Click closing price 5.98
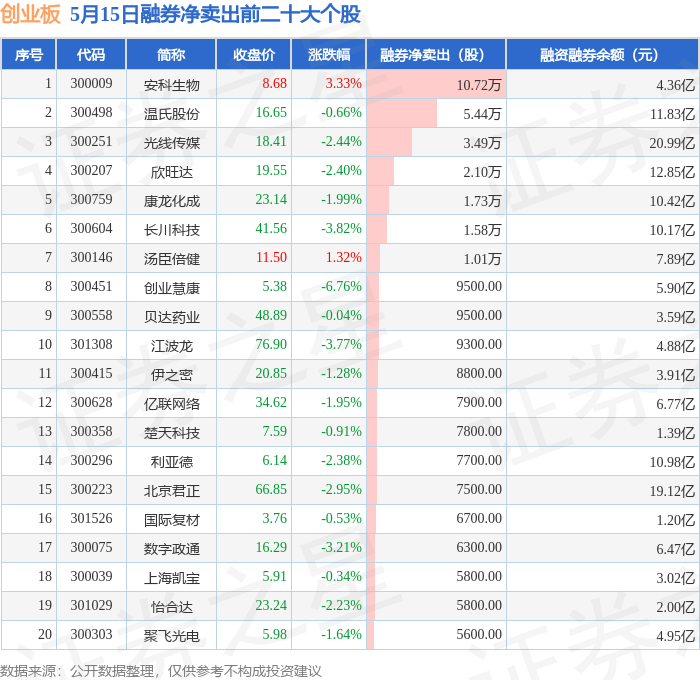This screenshot has width=700, height=680. click(x=274, y=635)
